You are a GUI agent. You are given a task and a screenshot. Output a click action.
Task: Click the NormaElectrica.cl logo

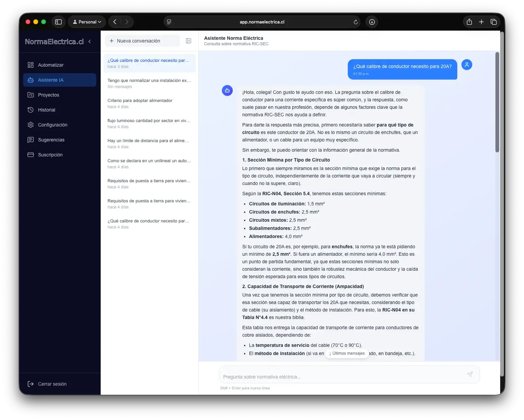(54, 41)
